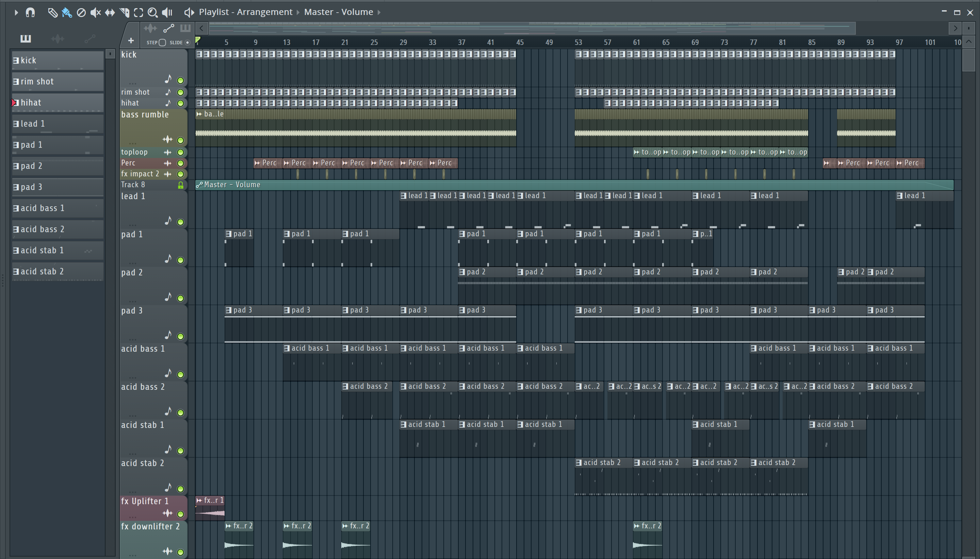Click the note icon on pad 1 track
The image size is (980, 559).
pyautogui.click(x=168, y=259)
